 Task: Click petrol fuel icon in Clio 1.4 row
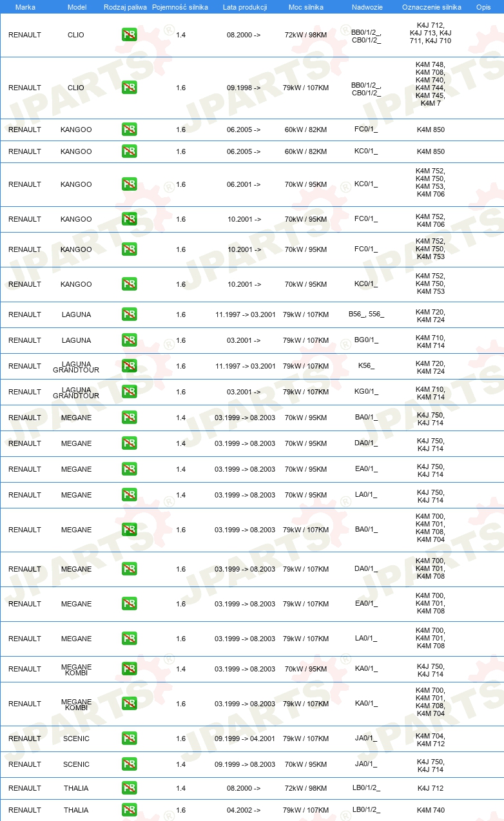pos(129,35)
